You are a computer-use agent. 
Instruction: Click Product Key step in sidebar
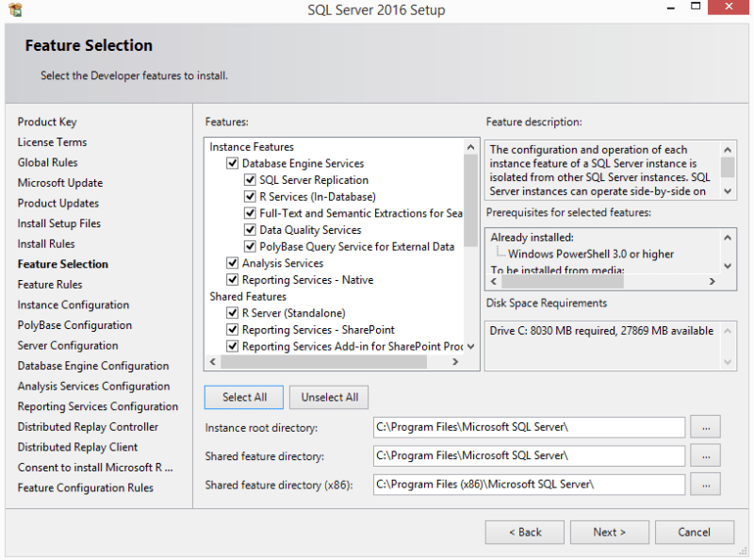[47, 122]
